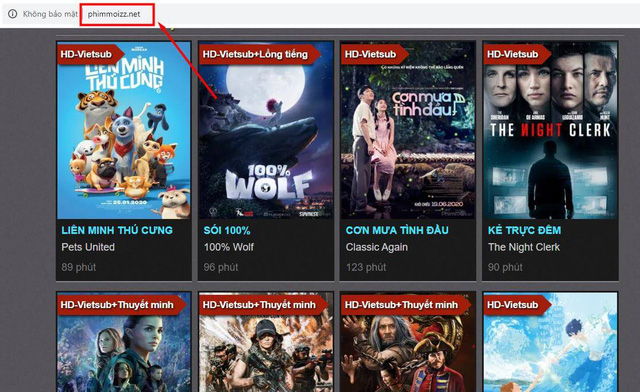The height and width of the screenshot is (392, 640).
Task: Open the Liên Minh Thú Cưng poster
Action: point(124,130)
